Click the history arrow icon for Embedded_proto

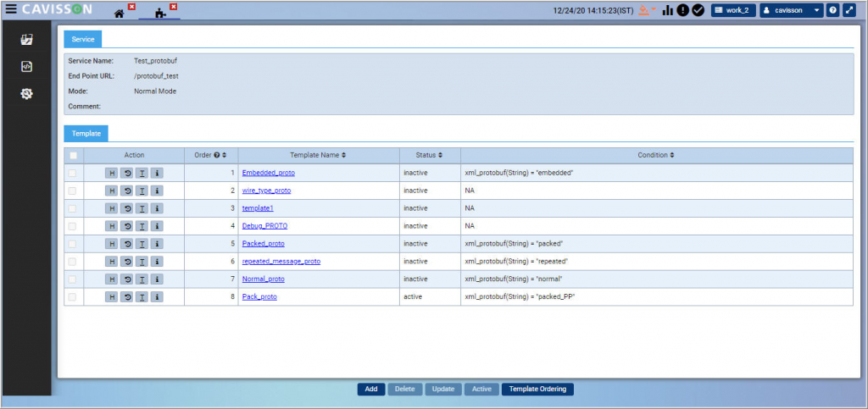pyautogui.click(x=127, y=173)
